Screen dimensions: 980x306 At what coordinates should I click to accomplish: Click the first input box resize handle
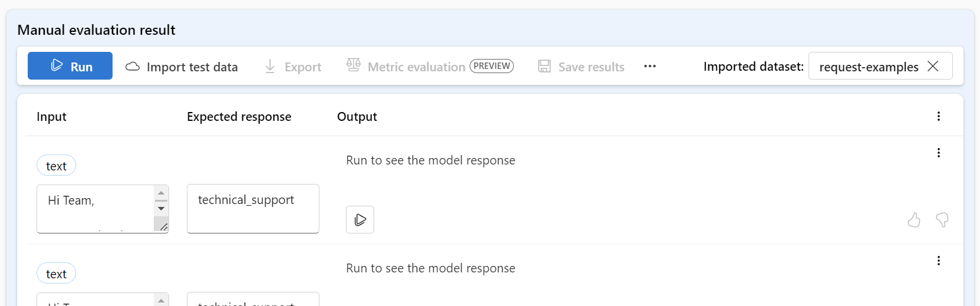coord(163,227)
